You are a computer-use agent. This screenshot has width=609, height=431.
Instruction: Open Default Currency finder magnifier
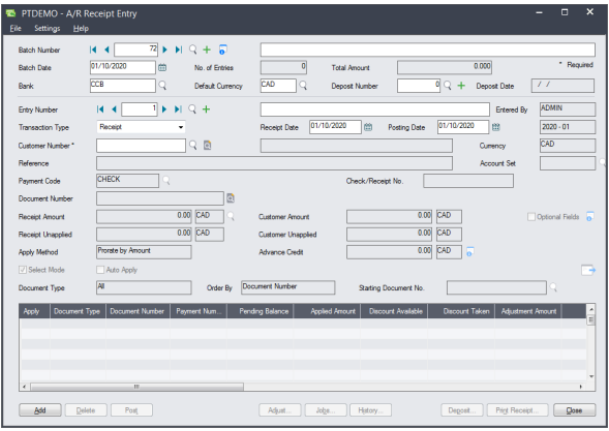(303, 85)
